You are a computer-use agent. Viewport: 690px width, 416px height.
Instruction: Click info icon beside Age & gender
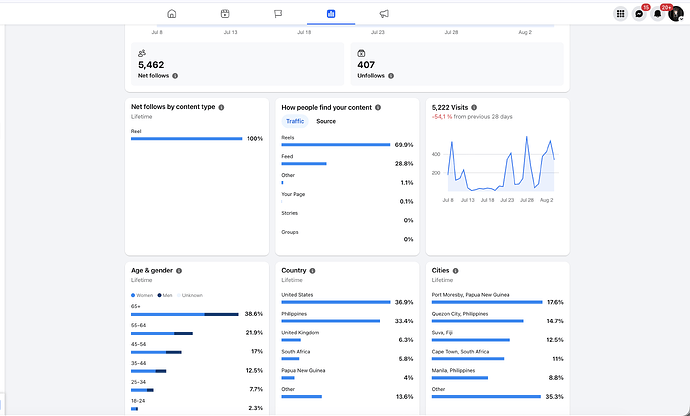click(179, 271)
